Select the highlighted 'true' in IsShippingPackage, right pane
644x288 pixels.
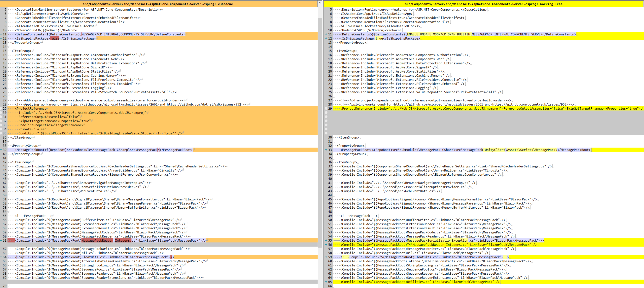(x=379, y=38)
